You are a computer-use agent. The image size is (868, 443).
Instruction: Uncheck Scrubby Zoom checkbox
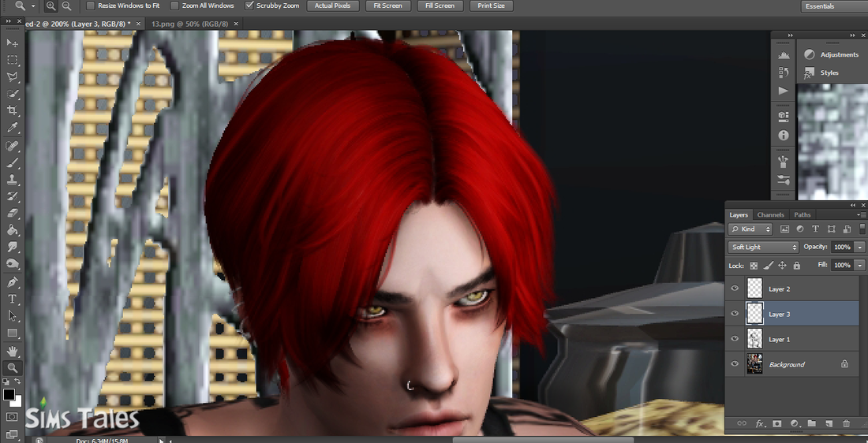tap(249, 6)
